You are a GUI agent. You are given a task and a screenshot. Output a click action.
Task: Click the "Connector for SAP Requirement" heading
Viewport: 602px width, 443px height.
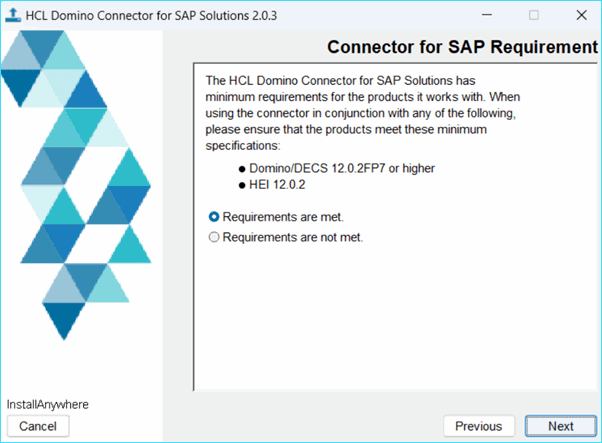coord(462,48)
